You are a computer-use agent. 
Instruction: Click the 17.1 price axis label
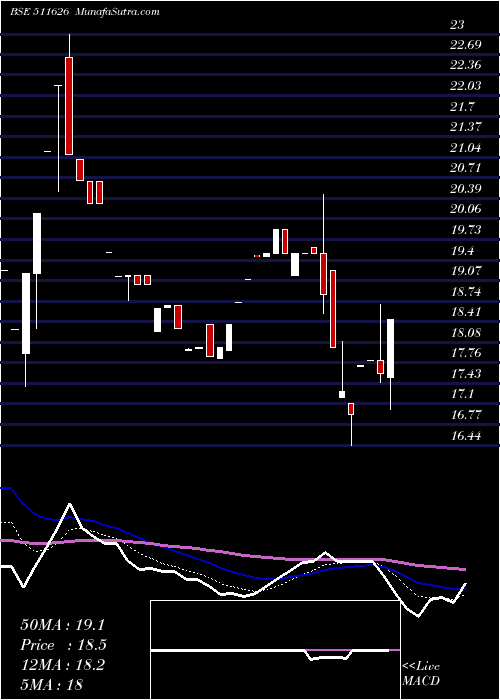462,394
